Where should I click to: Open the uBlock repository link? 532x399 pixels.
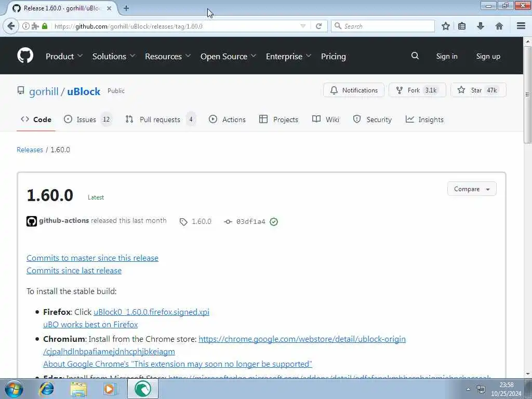click(84, 91)
